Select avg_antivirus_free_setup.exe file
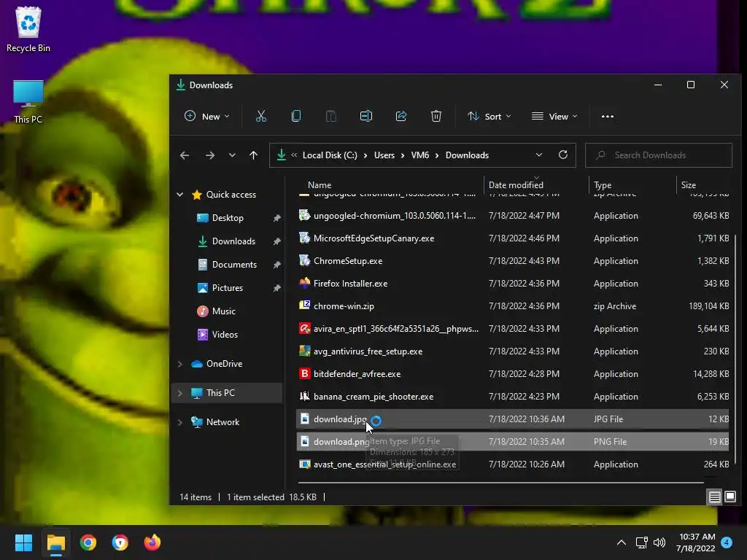 pos(514,351)
